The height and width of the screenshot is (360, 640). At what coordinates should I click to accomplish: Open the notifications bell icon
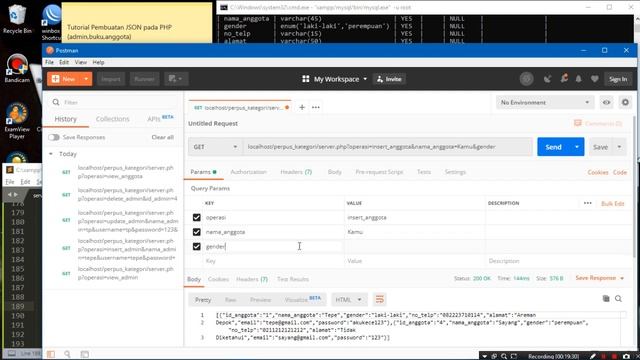pos(578,79)
